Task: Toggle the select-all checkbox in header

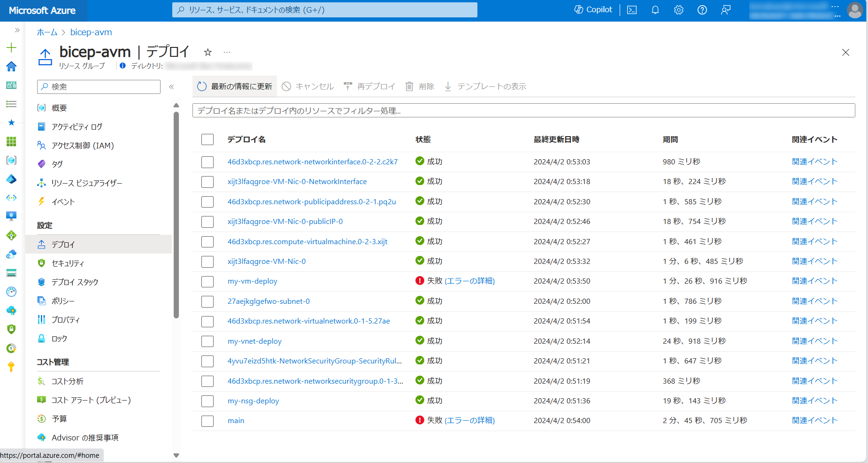Action: point(207,139)
